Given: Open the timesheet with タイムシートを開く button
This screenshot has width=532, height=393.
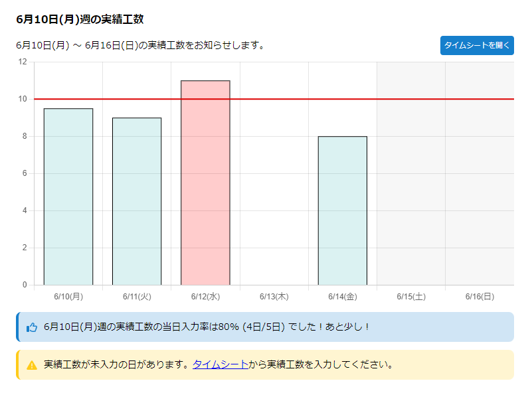Looking at the screenshot, I should tap(476, 45).
